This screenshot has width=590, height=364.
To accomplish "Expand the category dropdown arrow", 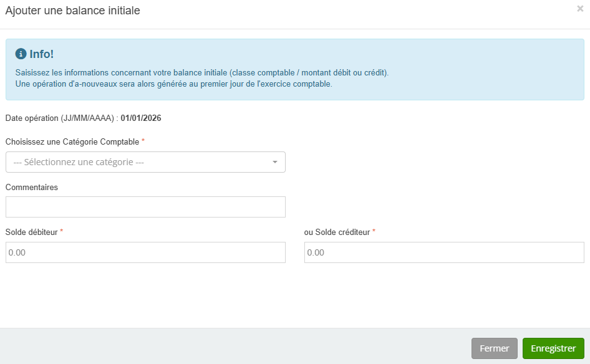I will [275, 162].
